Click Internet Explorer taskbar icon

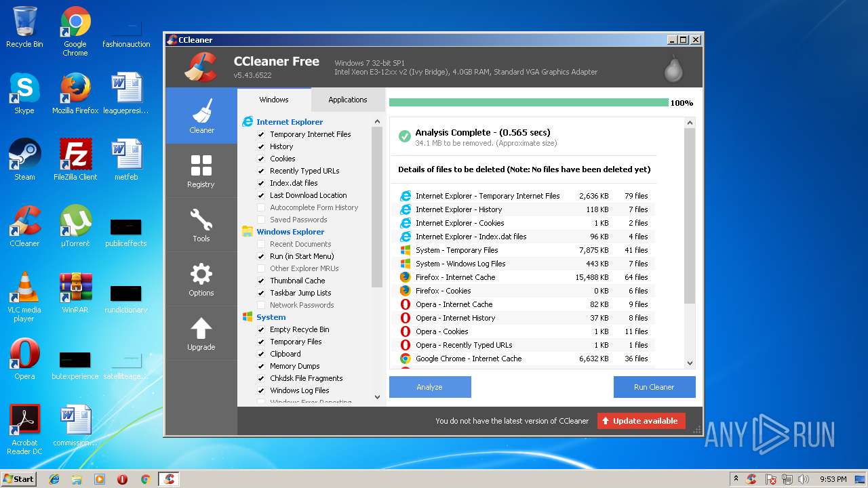[x=54, y=479]
